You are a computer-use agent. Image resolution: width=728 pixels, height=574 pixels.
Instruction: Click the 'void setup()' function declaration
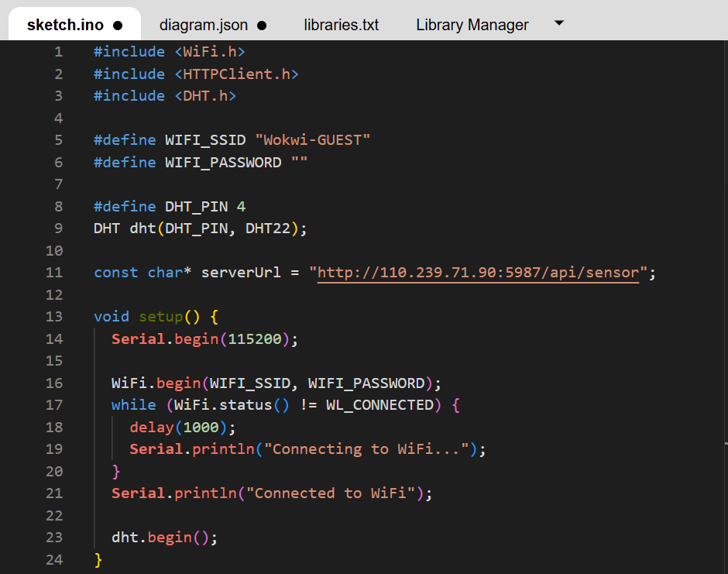point(146,317)
